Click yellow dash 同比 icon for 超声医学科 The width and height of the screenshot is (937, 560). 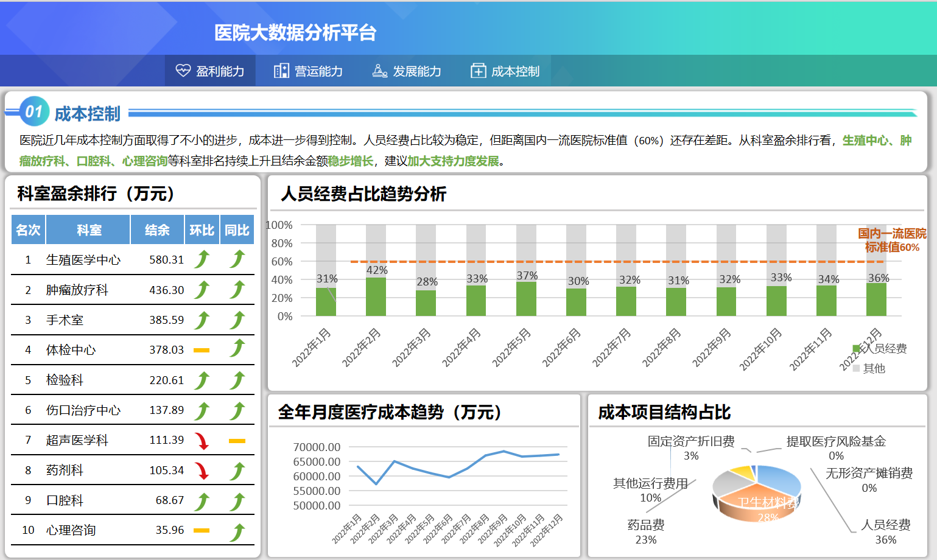point(237,441)
